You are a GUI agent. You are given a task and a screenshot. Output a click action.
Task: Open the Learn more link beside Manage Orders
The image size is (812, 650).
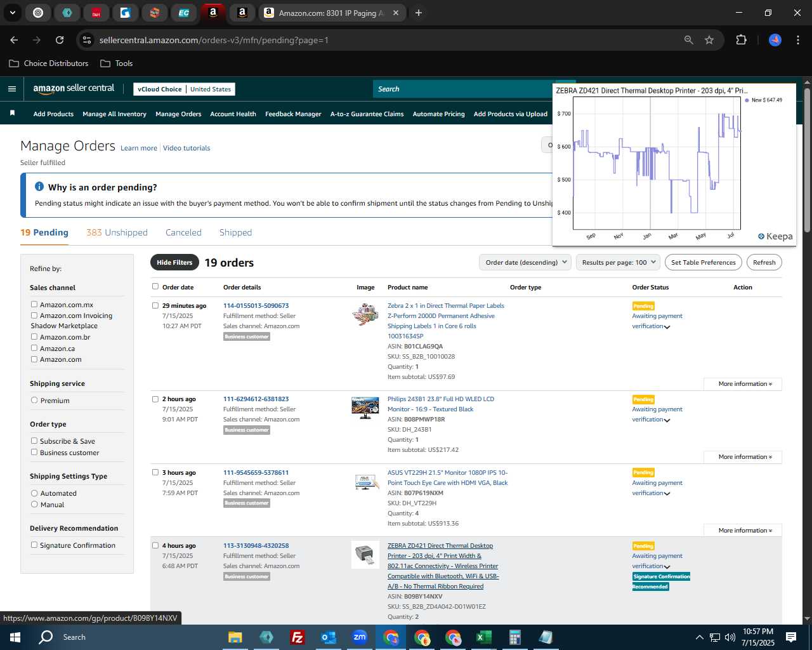tap(139, 148)
